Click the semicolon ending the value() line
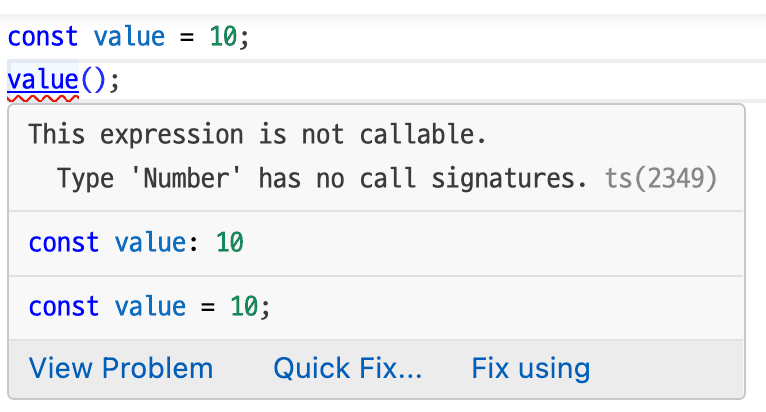 click(114, 80)
